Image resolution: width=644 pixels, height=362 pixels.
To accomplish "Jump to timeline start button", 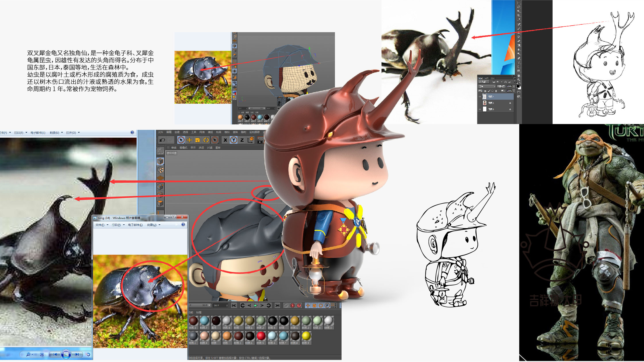I will click(234, 305).
